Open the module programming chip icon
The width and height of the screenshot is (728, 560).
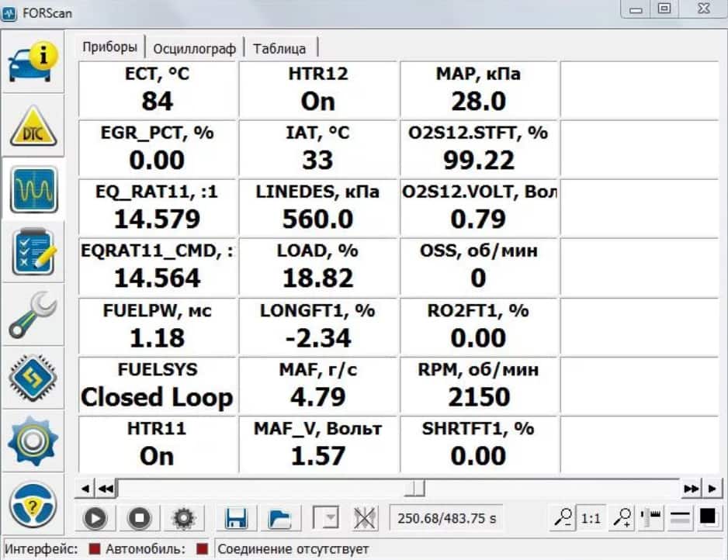pos(33,379)
